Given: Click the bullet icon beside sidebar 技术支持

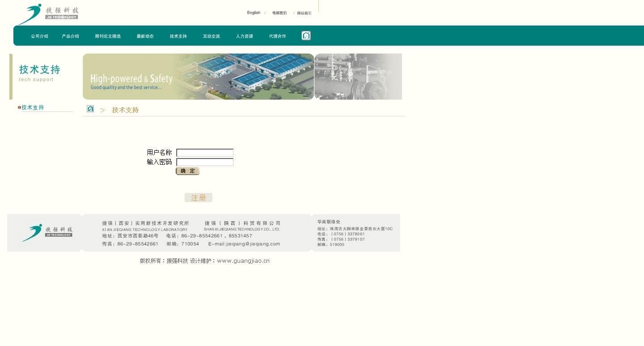Looking at the screenshot, I should [x=19, y=107].
